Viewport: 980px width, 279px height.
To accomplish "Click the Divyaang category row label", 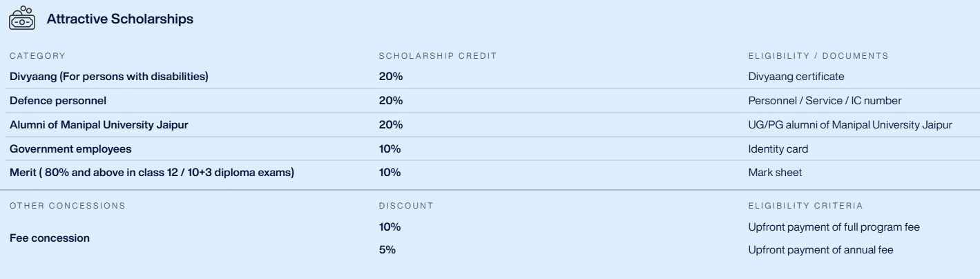I will tap(109, 76).
